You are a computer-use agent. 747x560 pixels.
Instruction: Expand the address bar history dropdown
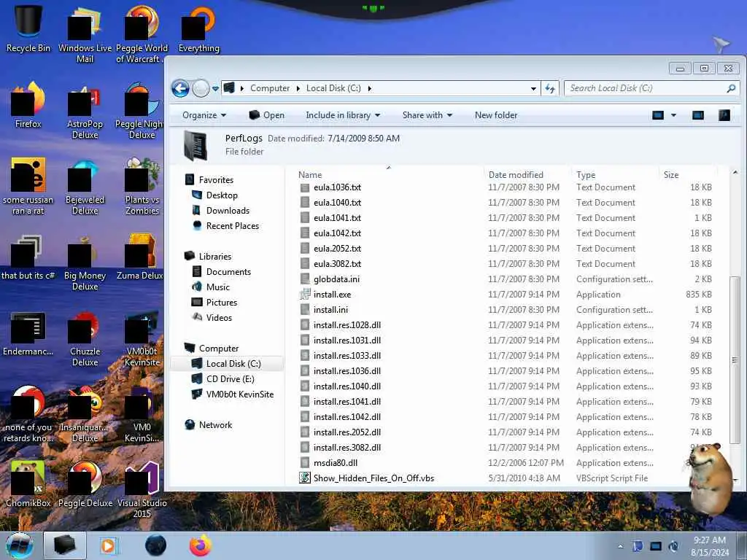(x=533, y=88)
